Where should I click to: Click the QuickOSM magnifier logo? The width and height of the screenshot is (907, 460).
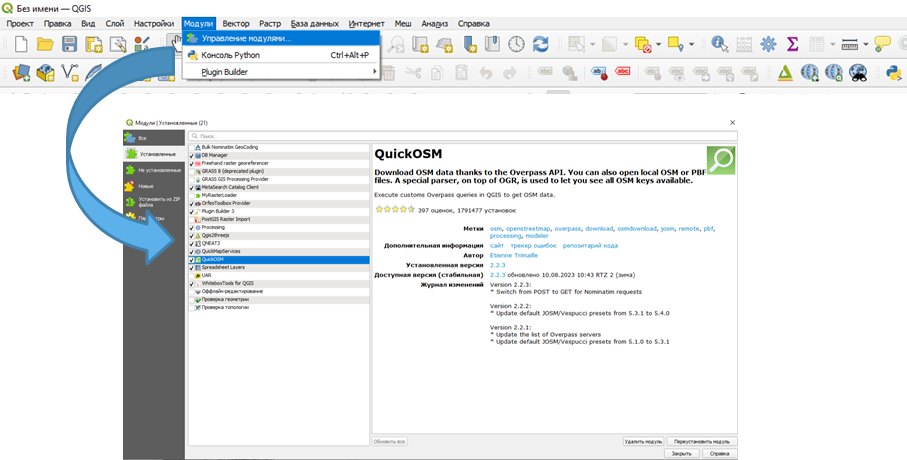(x=721, y=160)
